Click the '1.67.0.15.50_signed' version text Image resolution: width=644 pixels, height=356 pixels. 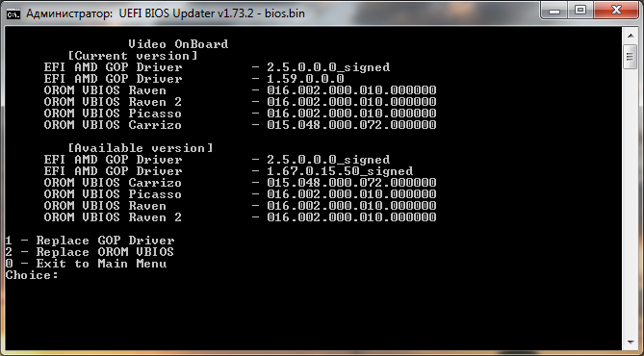pos(340,171)
